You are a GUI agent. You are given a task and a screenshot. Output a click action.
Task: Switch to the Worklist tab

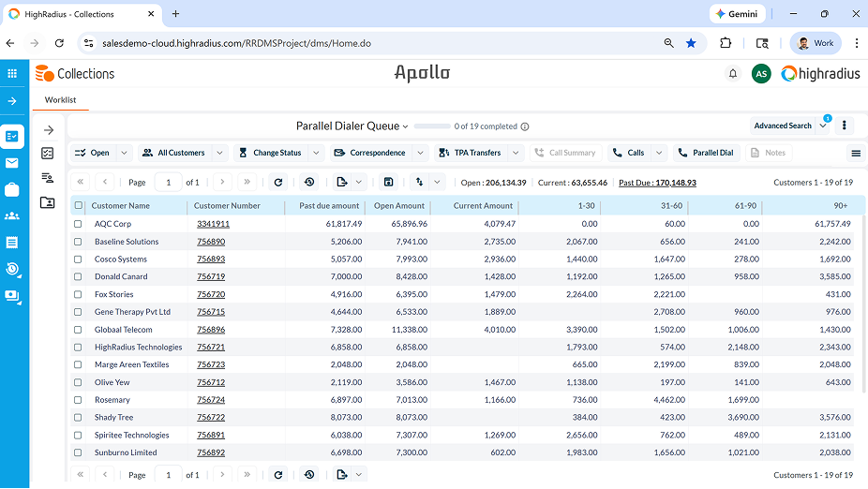click(x=60, y=100)
